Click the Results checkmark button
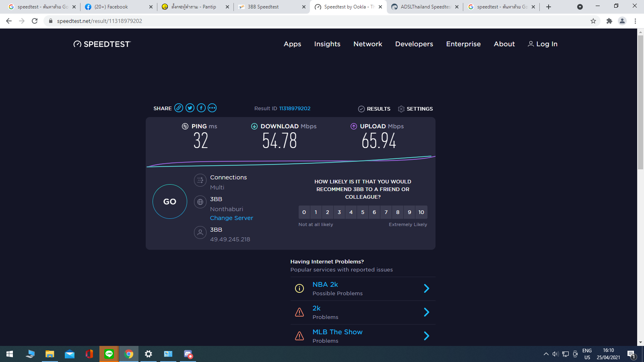Screen dimensions: 644x362 pos(374,109)
